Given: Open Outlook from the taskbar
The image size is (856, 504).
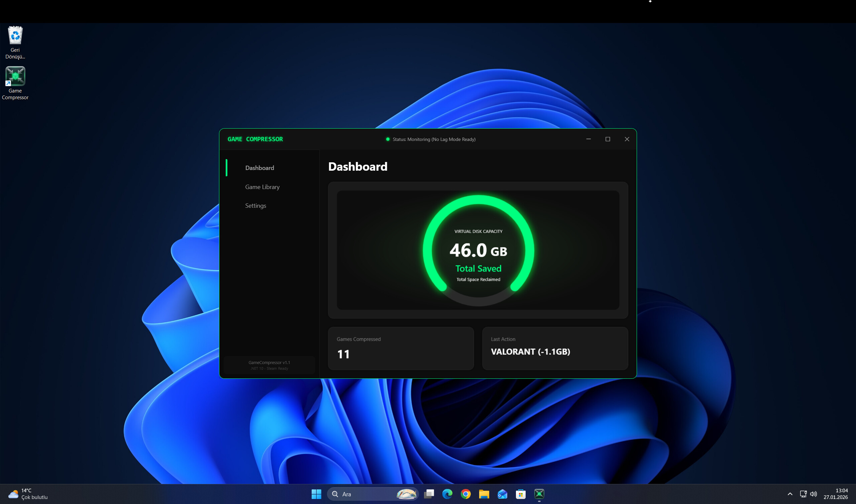Looking at the screenshot, I should point(503,494).
